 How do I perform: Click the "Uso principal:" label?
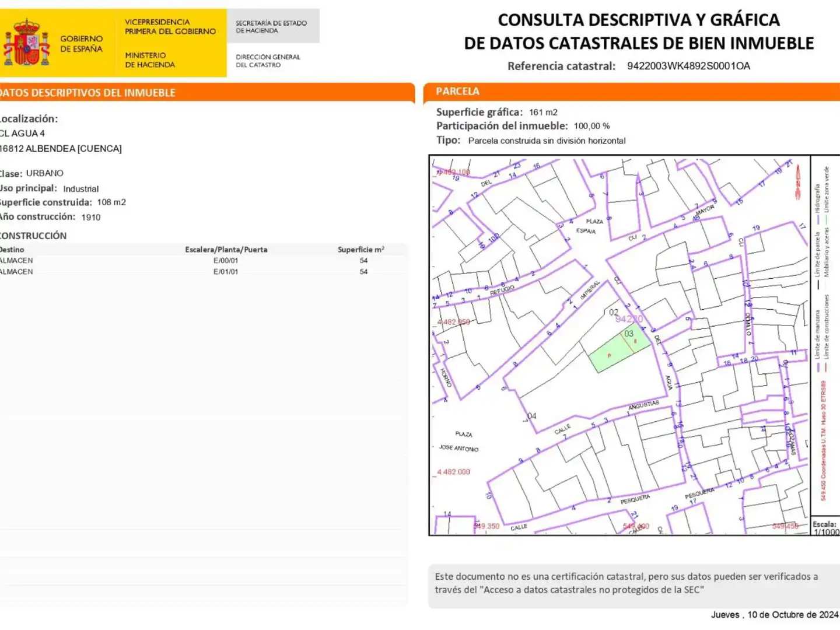coord(29,188)
